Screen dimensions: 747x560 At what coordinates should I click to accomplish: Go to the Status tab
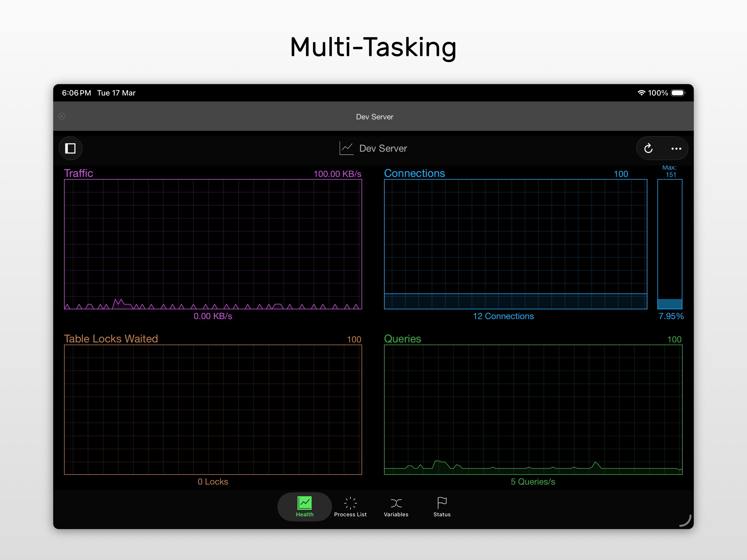pyautogui.click(x=442, y=507)
